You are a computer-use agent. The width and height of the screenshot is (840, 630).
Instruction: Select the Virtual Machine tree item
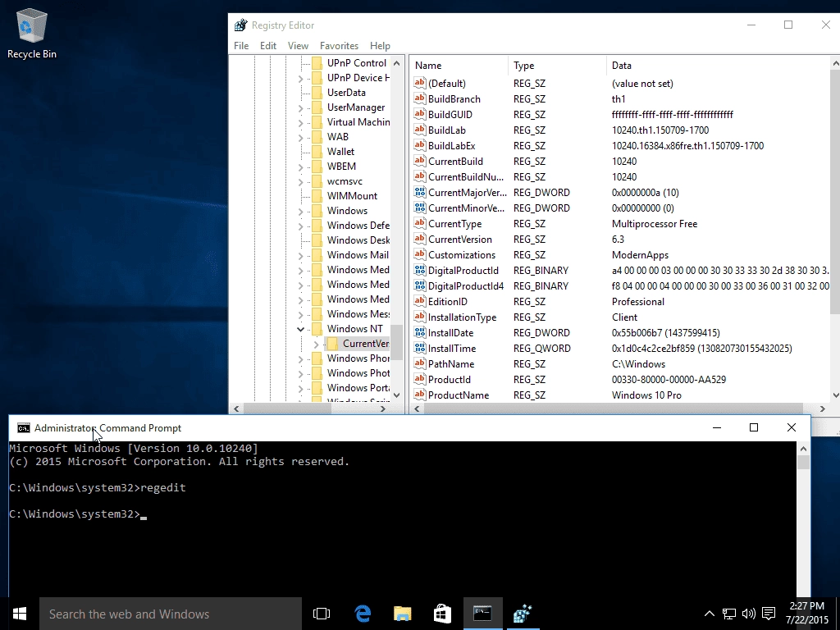tap(358, 122)
